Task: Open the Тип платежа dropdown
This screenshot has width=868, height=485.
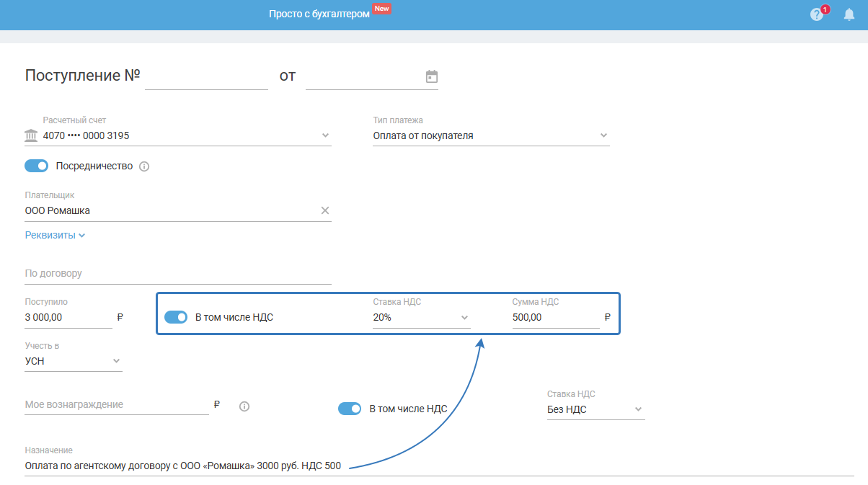Action: (x=491, y=135)
